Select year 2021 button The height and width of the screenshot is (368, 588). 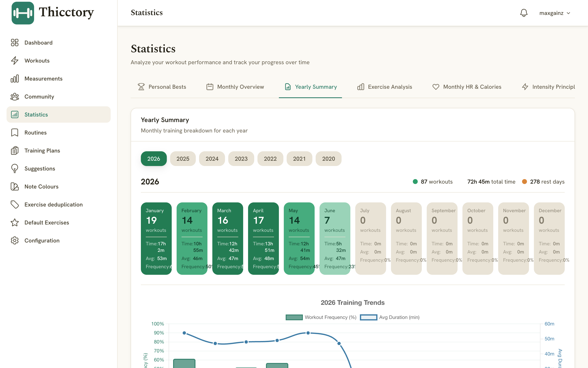[x=299, y=159]
